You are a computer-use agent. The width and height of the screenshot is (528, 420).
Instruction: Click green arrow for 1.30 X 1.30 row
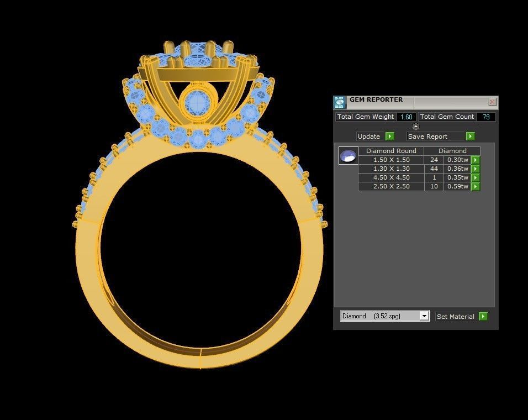click(475, 169)
